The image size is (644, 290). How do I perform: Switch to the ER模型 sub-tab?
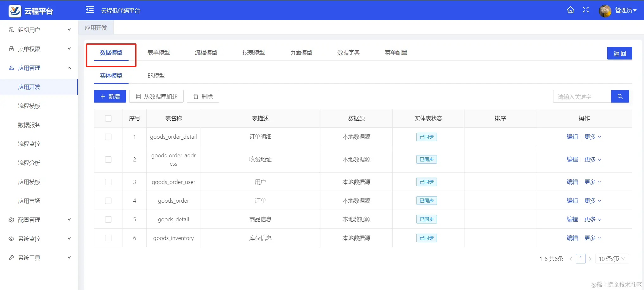coord(156,76)
